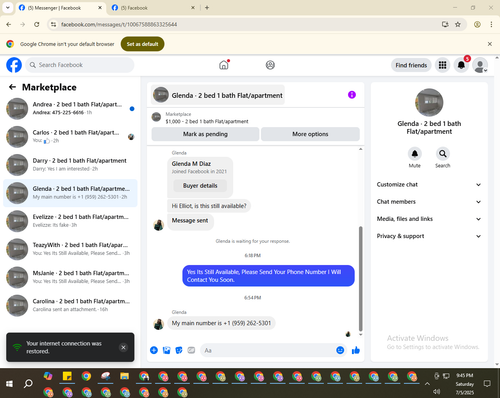
Task: Click Set as default button
Action: 142,44
